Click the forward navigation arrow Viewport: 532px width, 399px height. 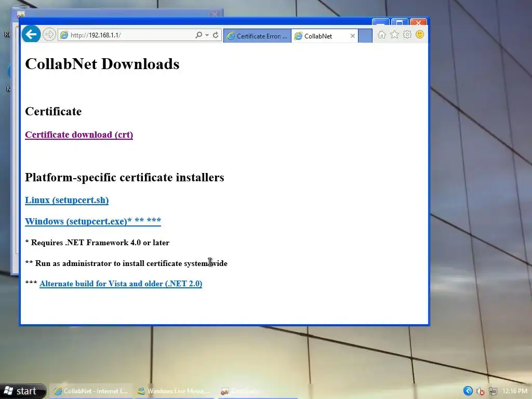pyautogui.click(x=49, y=35)
